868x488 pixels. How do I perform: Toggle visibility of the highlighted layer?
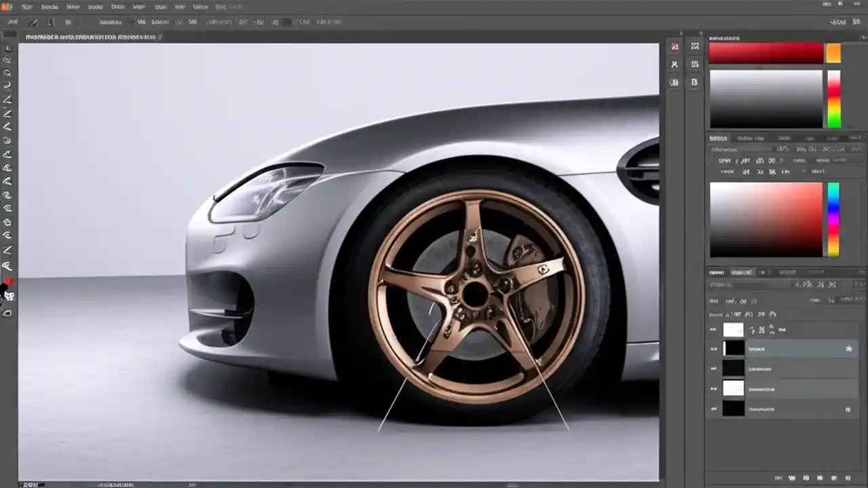(713, 348)
